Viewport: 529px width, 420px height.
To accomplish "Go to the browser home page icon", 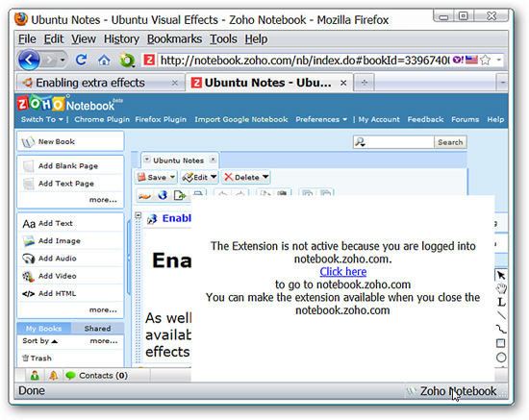I will [x=104, y=60].
